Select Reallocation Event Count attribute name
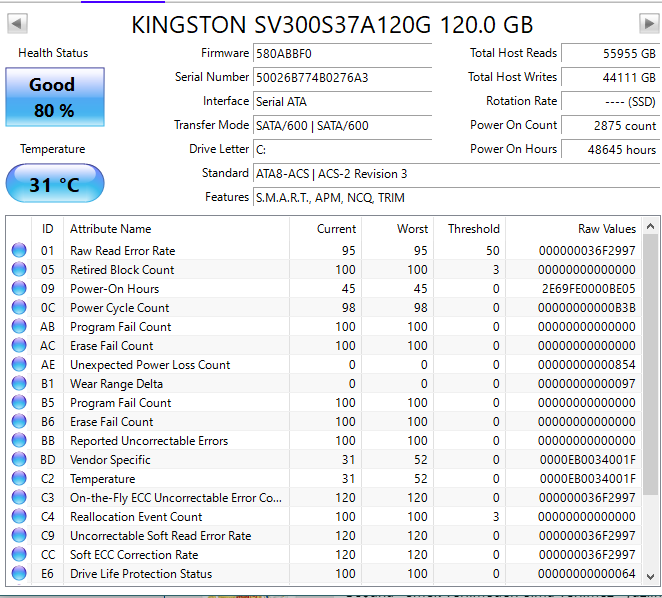The height and width of the screenshot is (598, 662). click(x=136, y=517)
